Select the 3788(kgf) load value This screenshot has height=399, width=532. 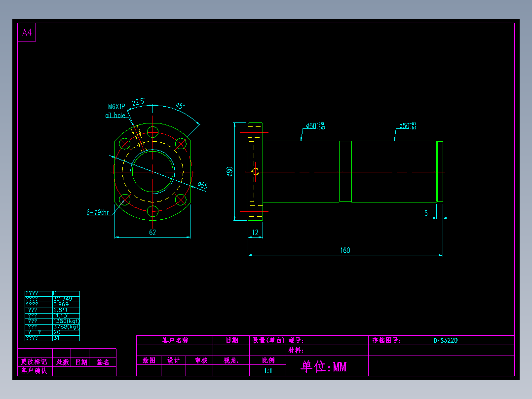point(67,327)
